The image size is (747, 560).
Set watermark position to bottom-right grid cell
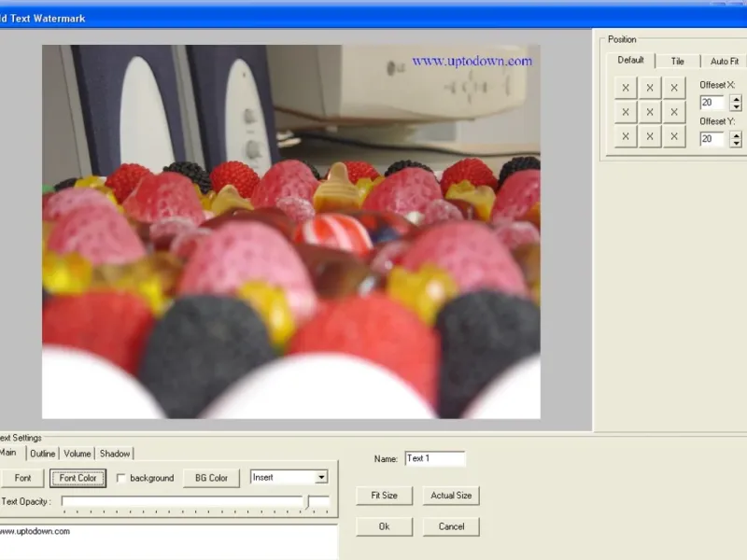[x=674, y=136]
